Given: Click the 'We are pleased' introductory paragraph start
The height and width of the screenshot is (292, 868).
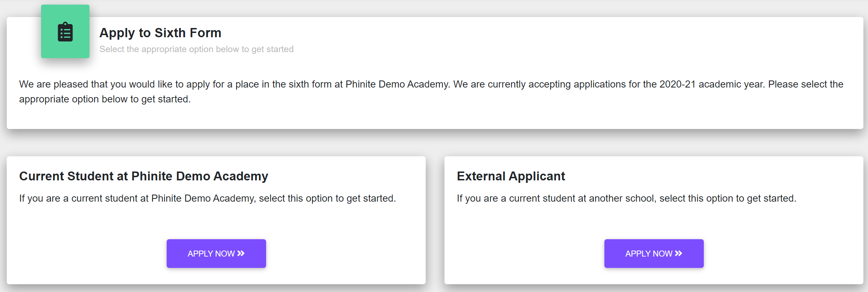Looking at the screenshot, I should coord(53,84).
